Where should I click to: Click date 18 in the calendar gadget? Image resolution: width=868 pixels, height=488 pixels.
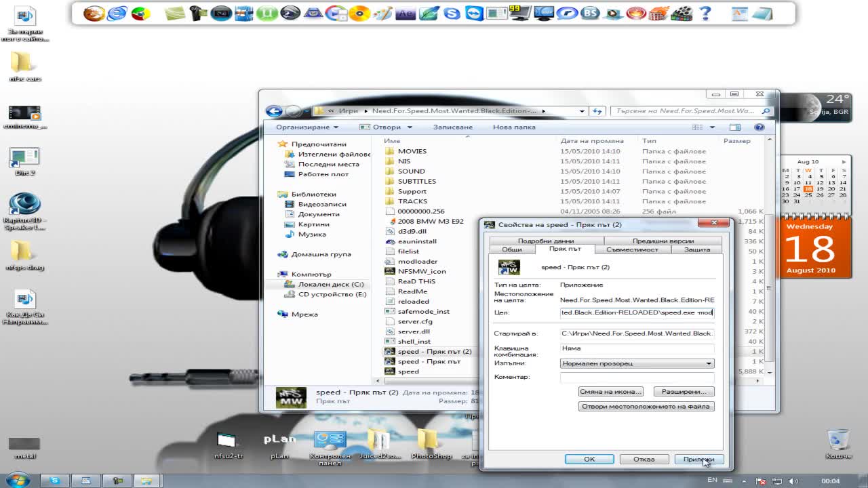point(808,189)
